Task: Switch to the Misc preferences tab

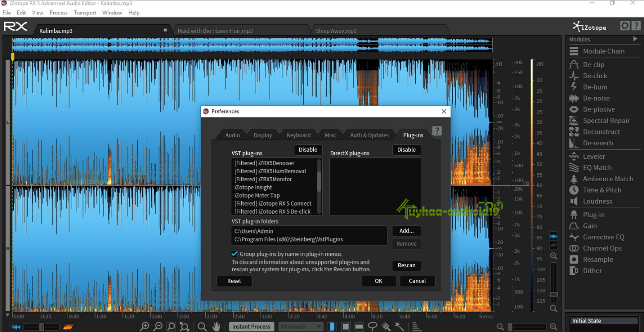Action: [x=330, y=135]
